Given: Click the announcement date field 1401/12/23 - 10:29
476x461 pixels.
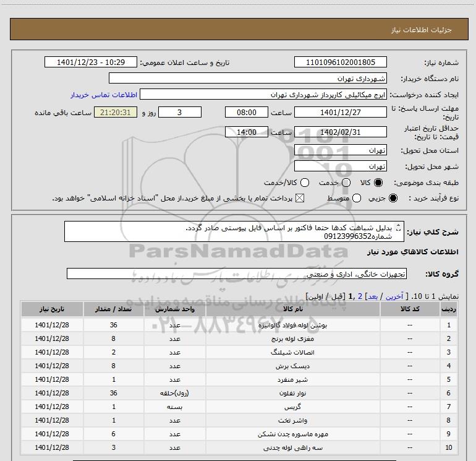Looking at the screenshot, I should click(x=91, y=62).
